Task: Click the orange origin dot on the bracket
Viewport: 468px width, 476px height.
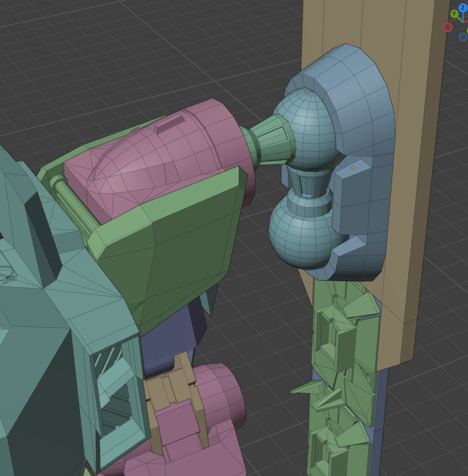Action: click(x=353, y=168)
